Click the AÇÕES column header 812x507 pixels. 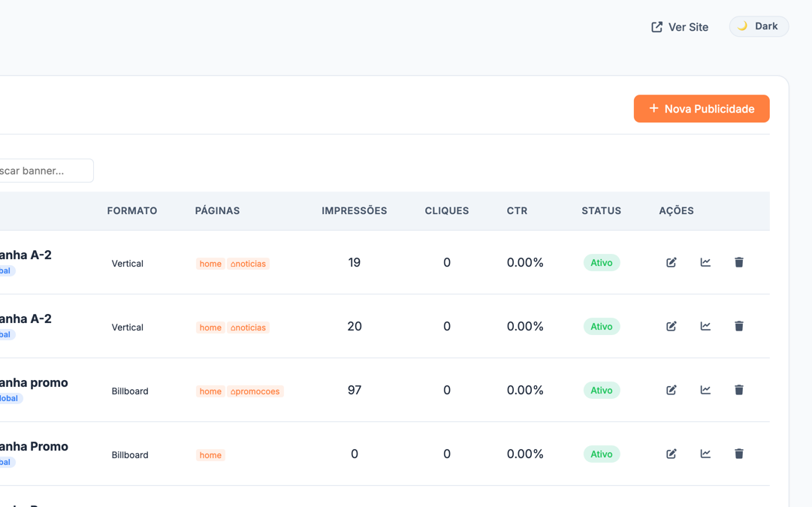[676, 211]
